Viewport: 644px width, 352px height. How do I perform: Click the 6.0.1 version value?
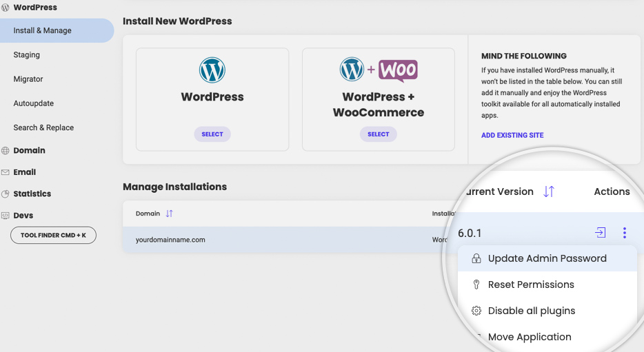(470, 233)
